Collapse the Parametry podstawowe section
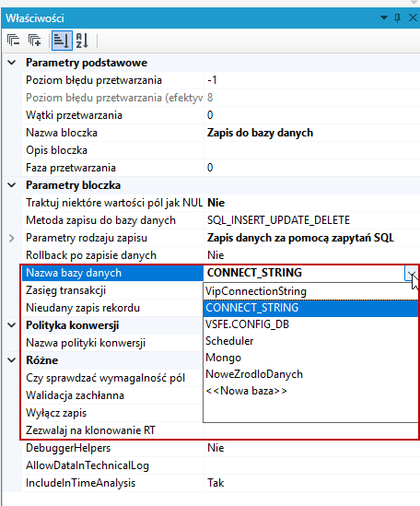 [12, 63]
